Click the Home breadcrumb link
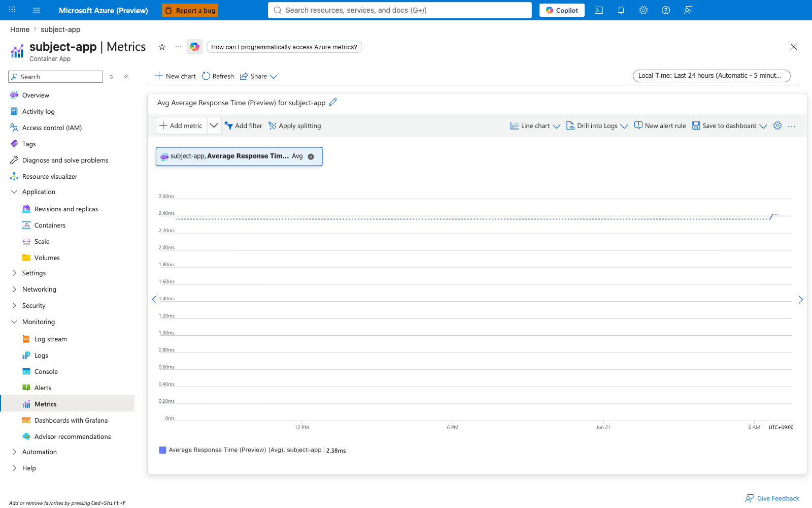The height and width of the screenshot is (508, 812). coord(20,29)
